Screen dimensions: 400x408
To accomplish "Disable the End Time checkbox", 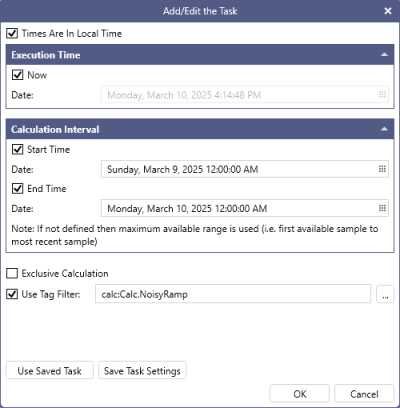I will [17, 188].
